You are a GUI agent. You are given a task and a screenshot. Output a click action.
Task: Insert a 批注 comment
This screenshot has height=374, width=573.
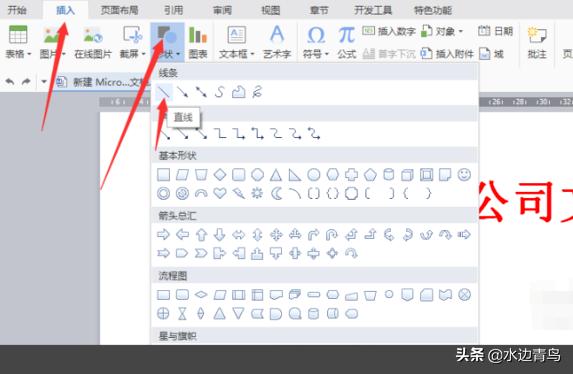537,42
